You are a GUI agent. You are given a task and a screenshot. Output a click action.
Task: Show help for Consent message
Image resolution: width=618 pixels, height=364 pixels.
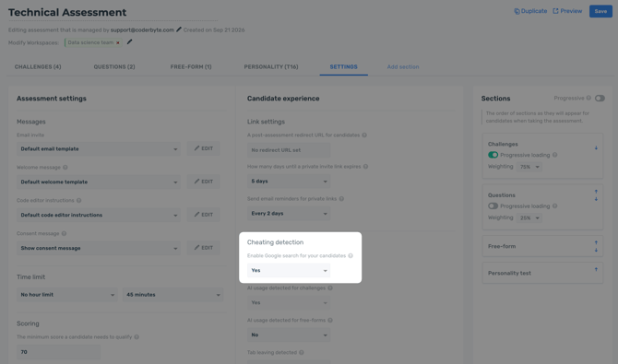tap(64, 234)
